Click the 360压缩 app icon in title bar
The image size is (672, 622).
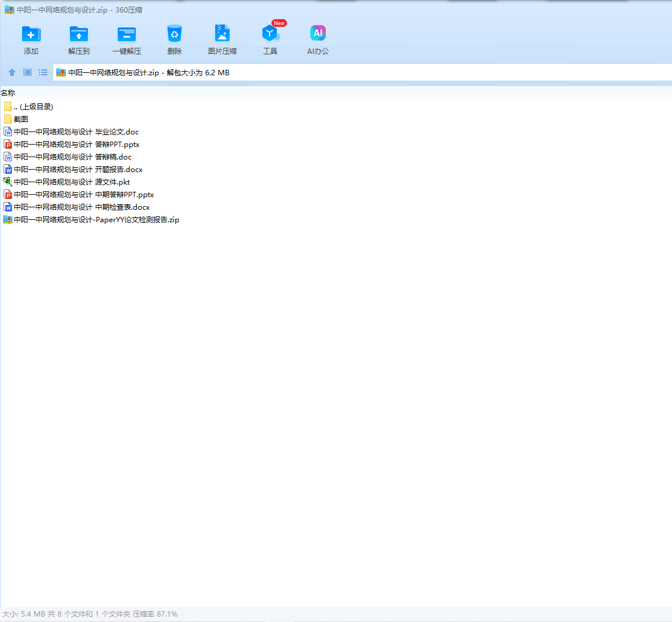(x=9, y=10)
